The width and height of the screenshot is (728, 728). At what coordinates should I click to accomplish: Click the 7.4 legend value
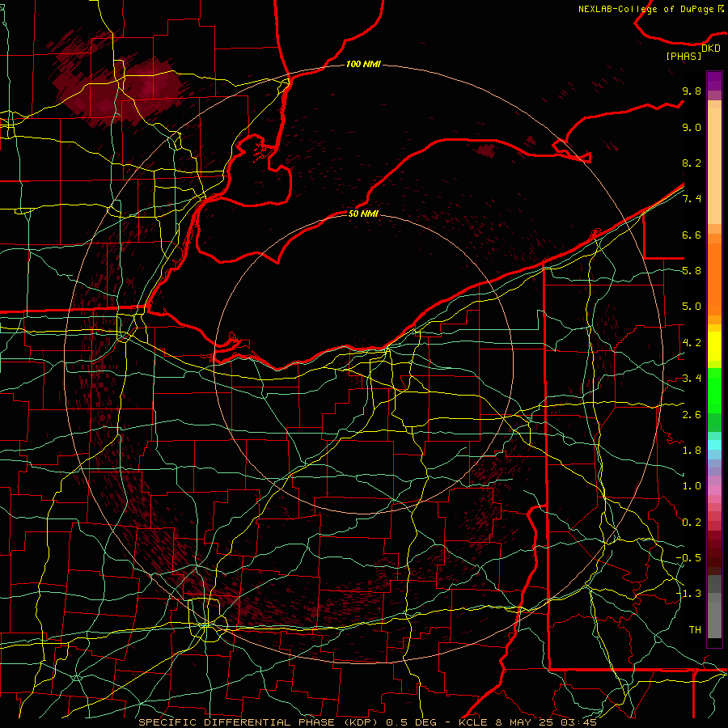pos(692,199)
